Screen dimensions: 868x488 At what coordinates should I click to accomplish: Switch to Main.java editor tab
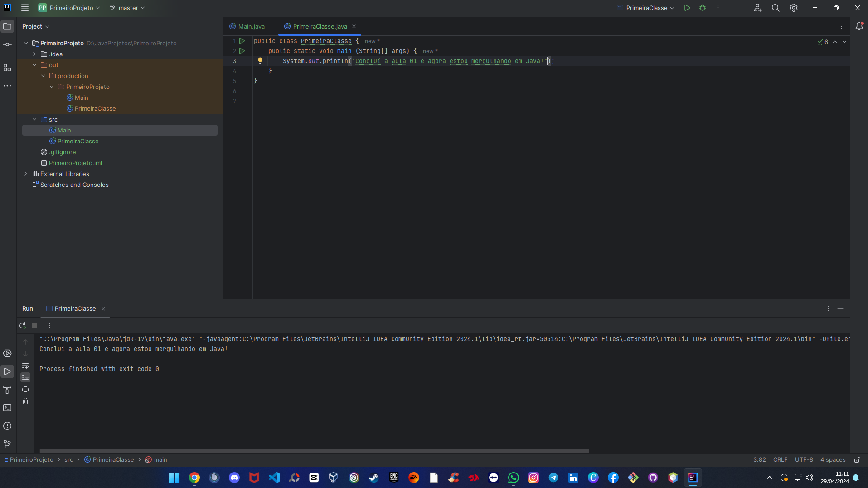pos(247,26)
